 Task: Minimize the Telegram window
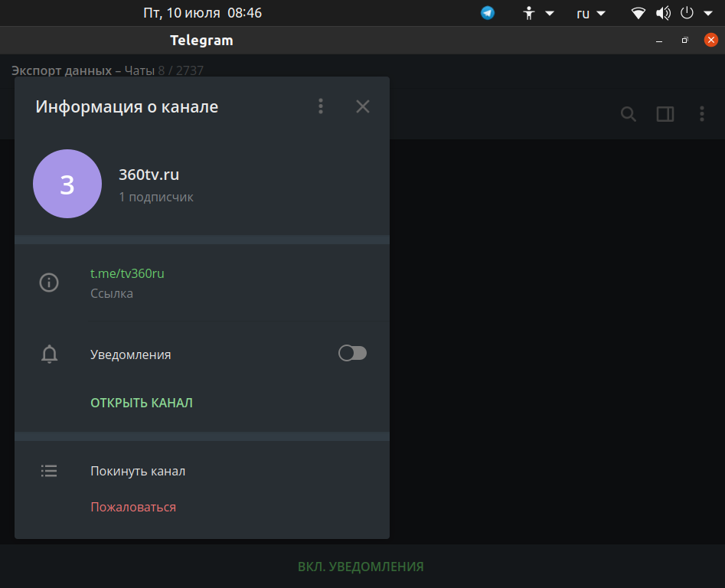click(659, 41)
